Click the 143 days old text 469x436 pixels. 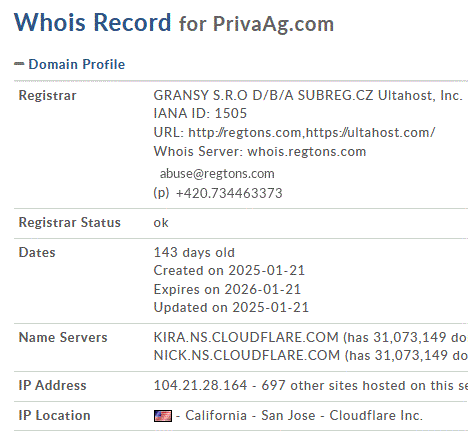pos(194,252)
